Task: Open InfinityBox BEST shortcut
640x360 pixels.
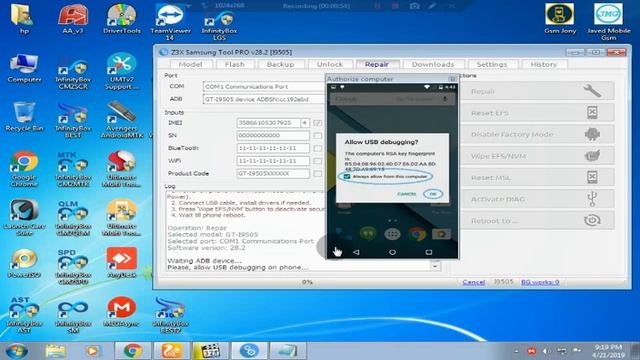Action: tap(73, 120)
